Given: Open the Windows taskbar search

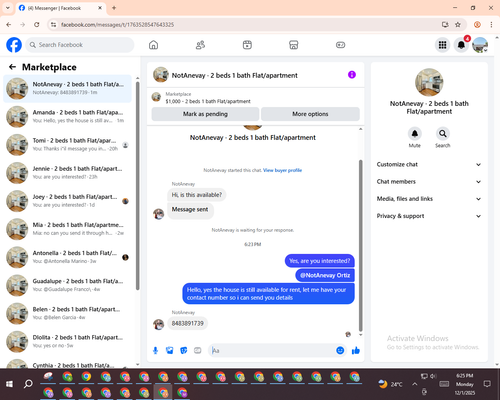Looking at the screenshot, I should [x=28, y=384].
